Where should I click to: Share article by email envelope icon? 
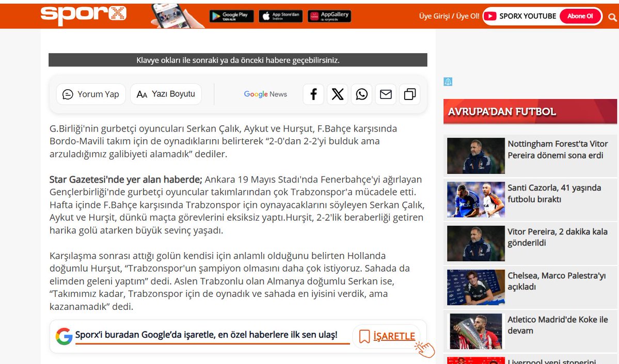click(x=386, y=94)
